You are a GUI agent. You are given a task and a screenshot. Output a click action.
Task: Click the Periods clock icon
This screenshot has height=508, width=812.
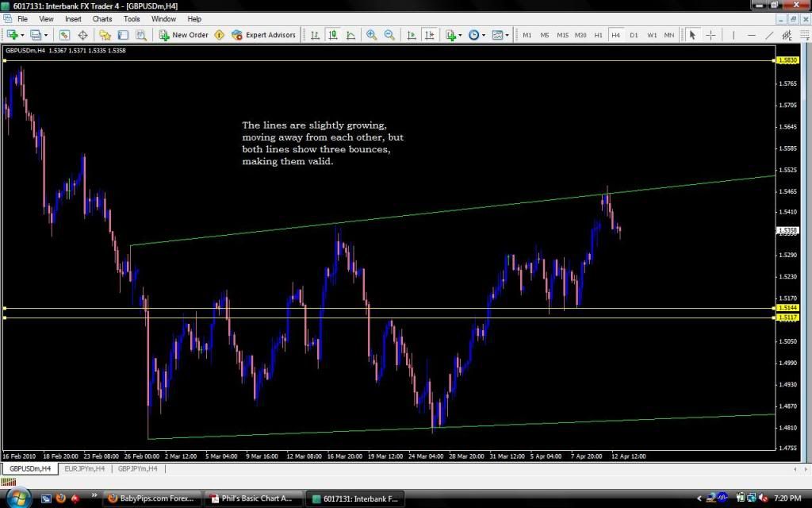pos(473,35)
